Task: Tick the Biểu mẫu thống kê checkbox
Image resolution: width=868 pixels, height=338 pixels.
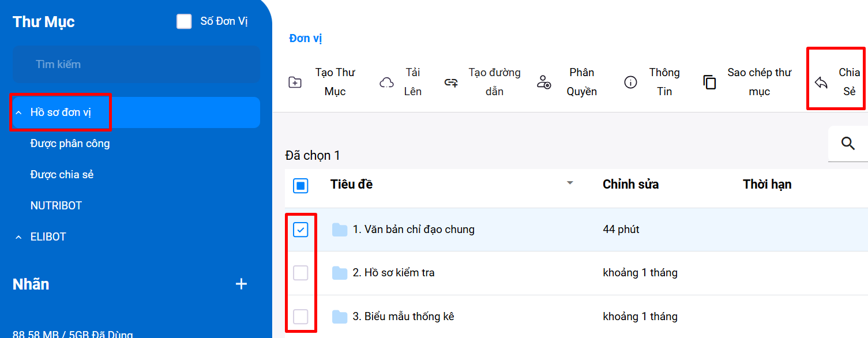Action: pyautogui.click(x=300, y=317)
